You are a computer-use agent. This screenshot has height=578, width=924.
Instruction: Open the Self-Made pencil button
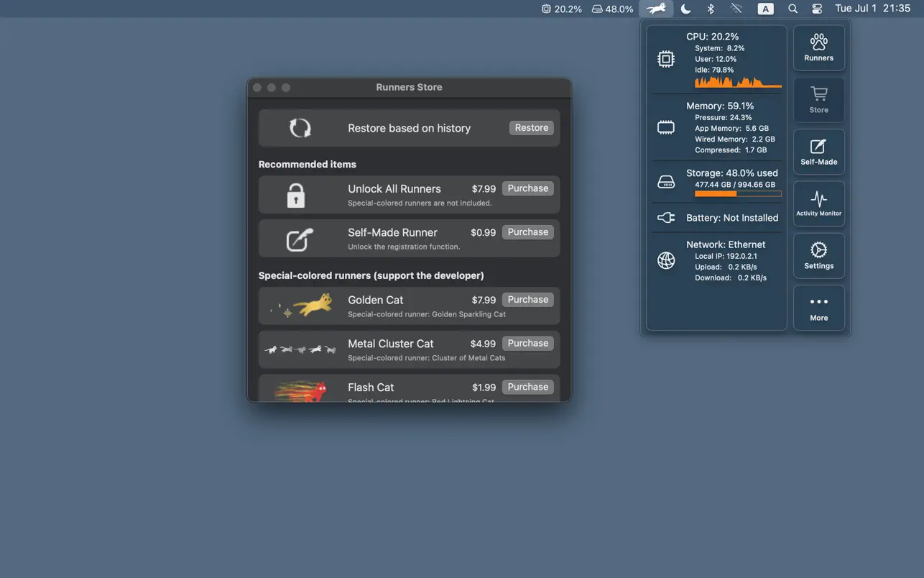point(818,152)
